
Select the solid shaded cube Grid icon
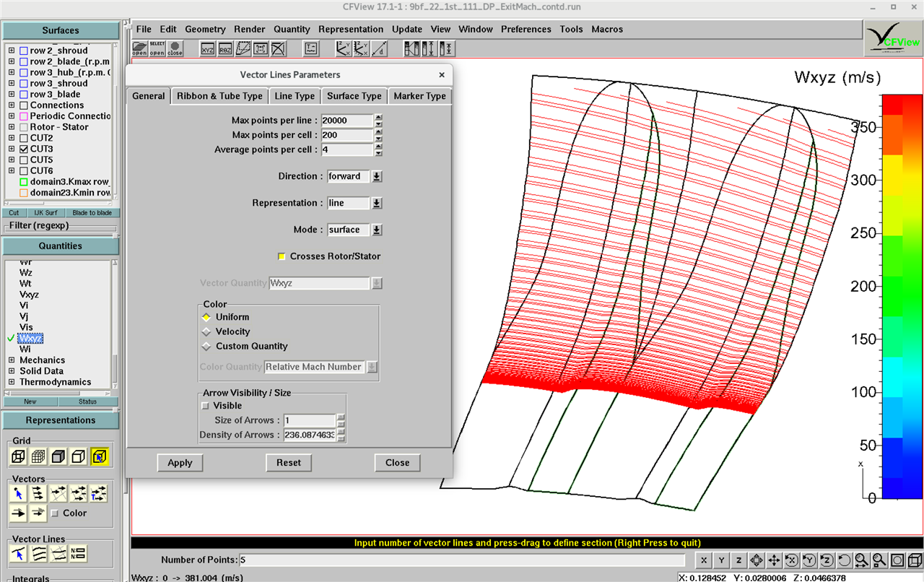pyautogui.click(x=59, y=456)
